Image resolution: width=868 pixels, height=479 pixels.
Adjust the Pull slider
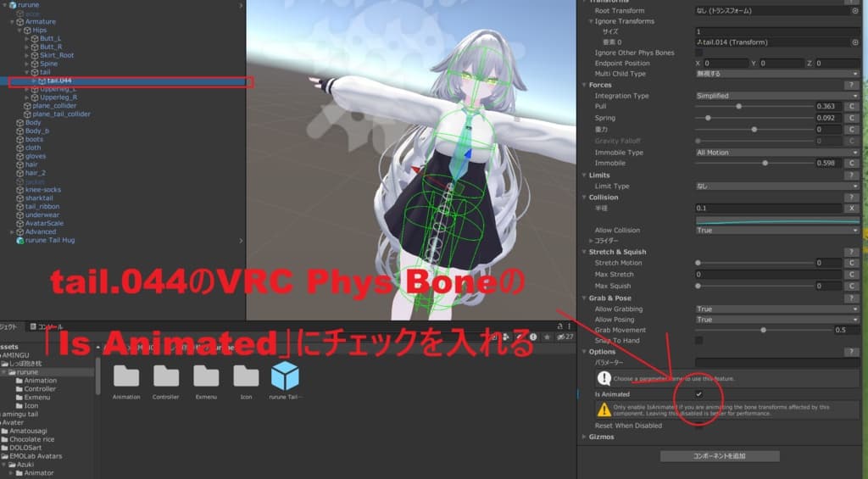coord(738,106)
